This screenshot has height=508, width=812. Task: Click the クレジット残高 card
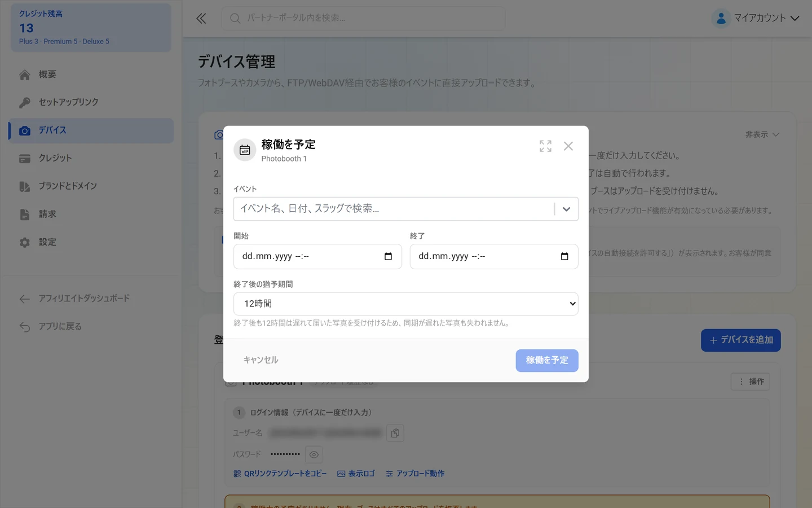(x=91, y=28)
